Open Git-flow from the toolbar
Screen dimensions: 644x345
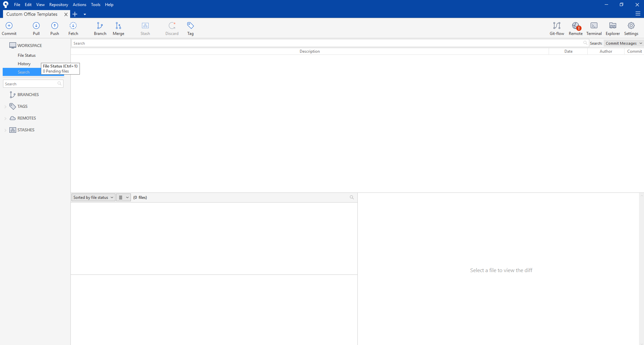tap(557, 29)
